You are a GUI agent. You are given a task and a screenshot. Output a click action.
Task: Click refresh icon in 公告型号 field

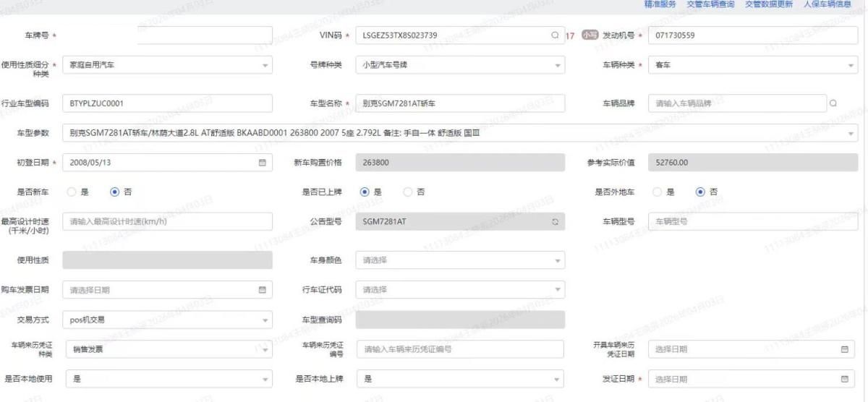pos(555,222)
